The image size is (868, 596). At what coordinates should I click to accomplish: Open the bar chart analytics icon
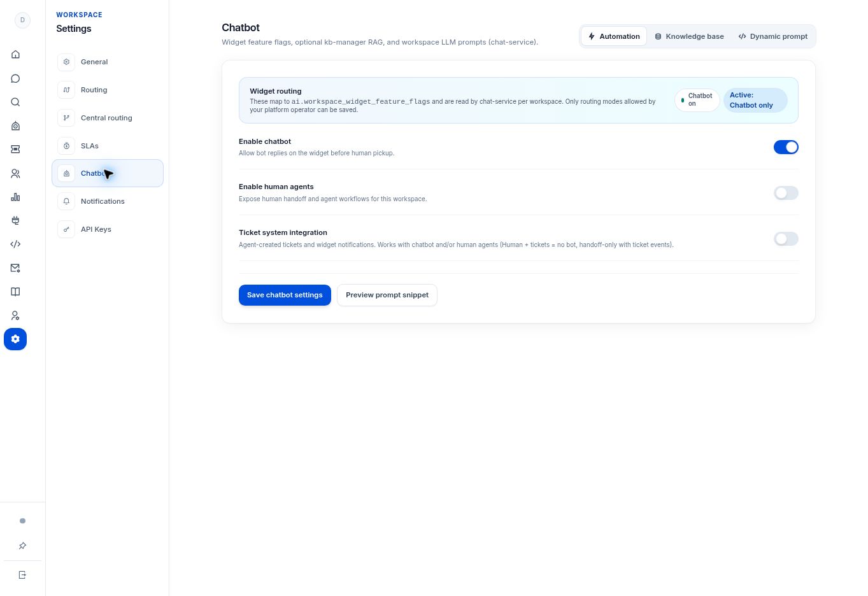click(x=15, y=197)
